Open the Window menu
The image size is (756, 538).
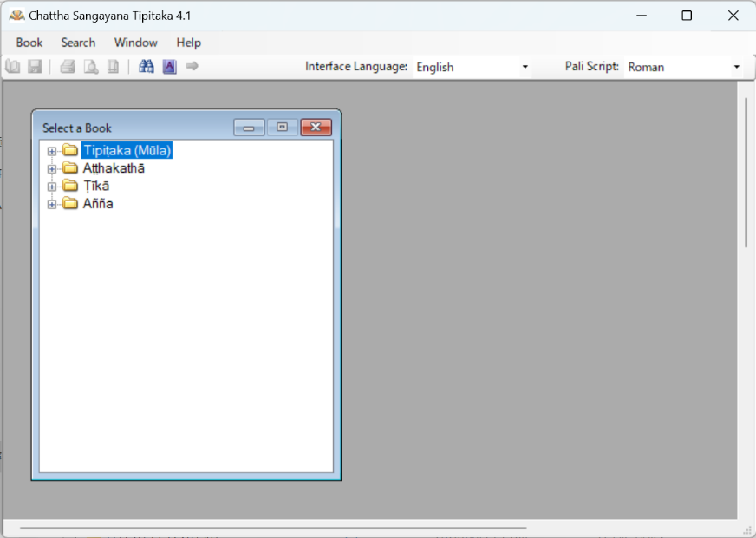[x=136, y=43]
